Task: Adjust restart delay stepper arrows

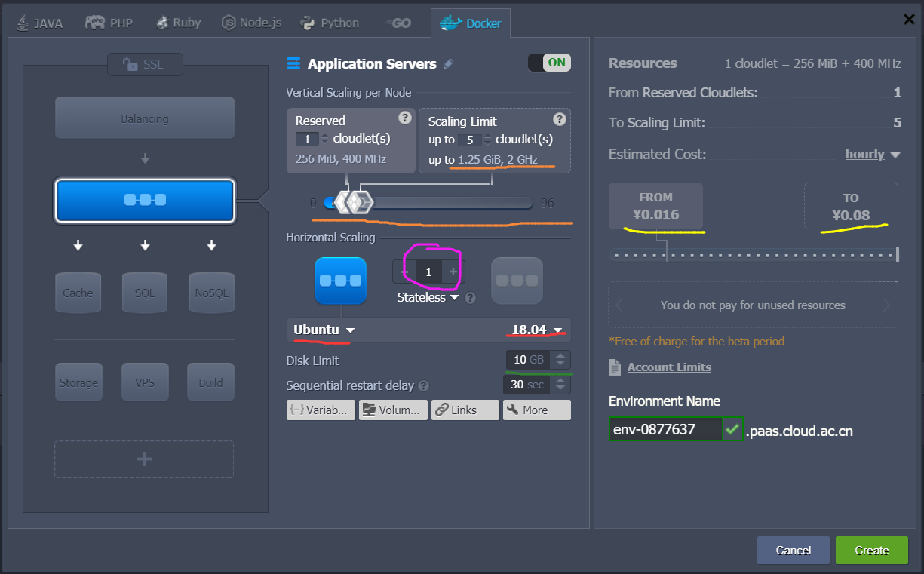Action: click(562, 385)
